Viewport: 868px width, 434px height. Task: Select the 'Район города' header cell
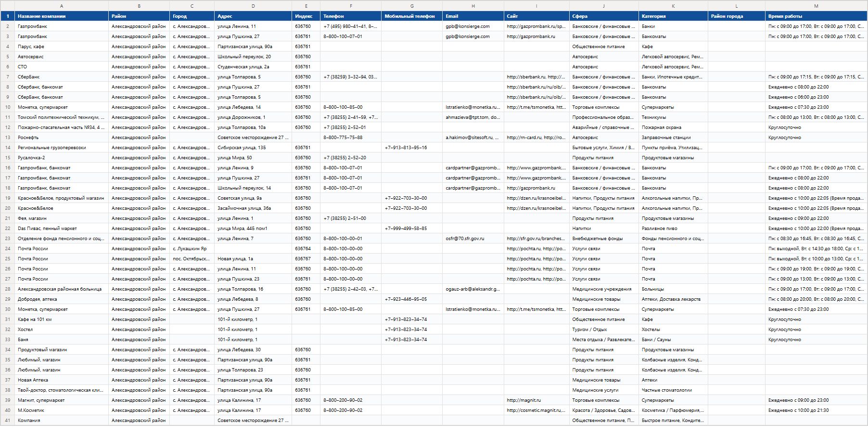[x=737, y=16]
